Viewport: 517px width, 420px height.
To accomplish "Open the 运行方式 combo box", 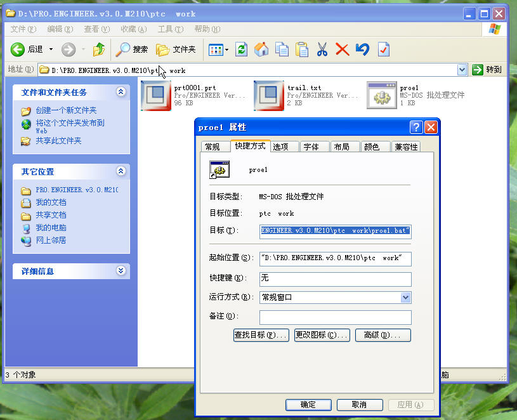I will 336,298.
